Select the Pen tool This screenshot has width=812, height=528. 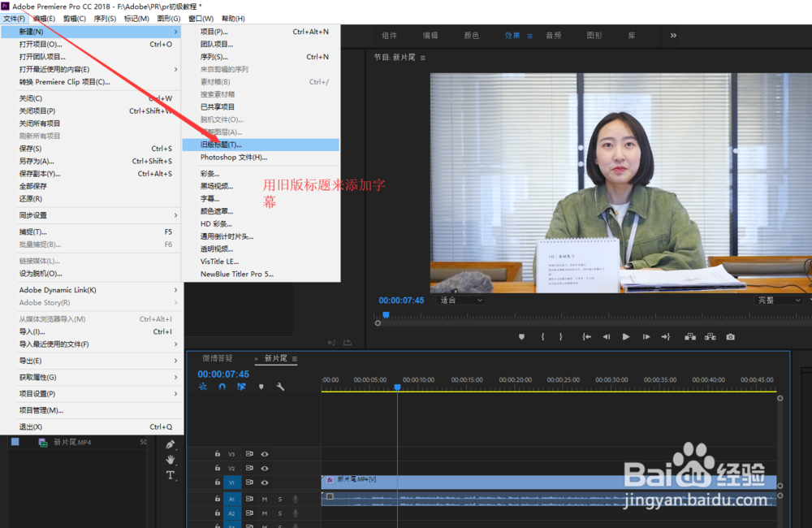click(x=171, y=444)
